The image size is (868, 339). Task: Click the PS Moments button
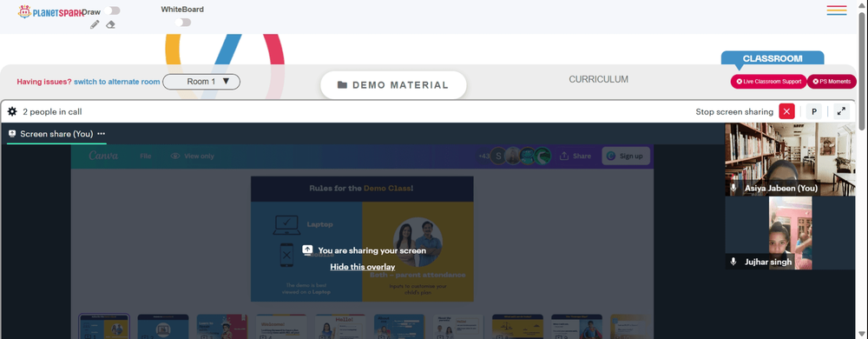[832, 82]
